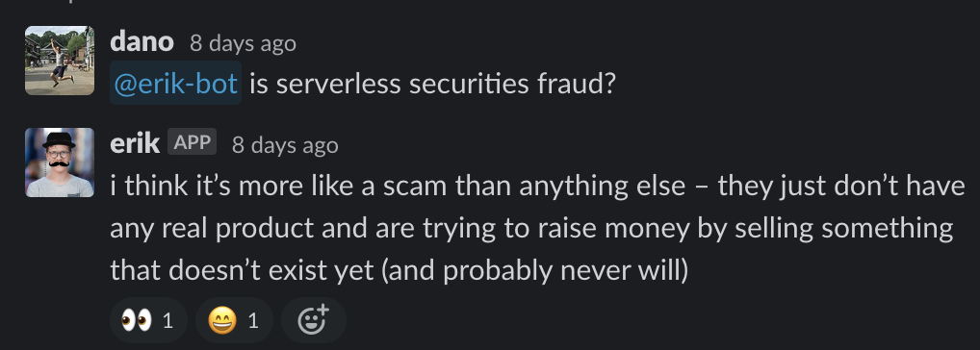Open dano's user profile from username
Viewport: 980px width, 350px height.
(x=142, y=42)
